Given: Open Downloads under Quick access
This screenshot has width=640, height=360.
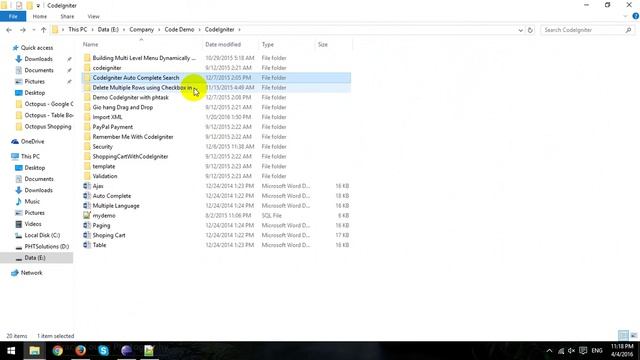Looking at the screenshot, I should (x=38, y=59).
